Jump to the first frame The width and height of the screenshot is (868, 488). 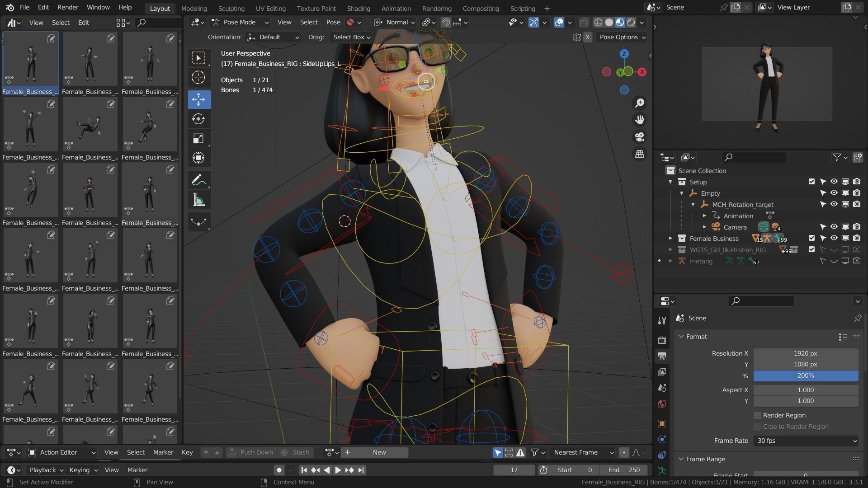304,470
